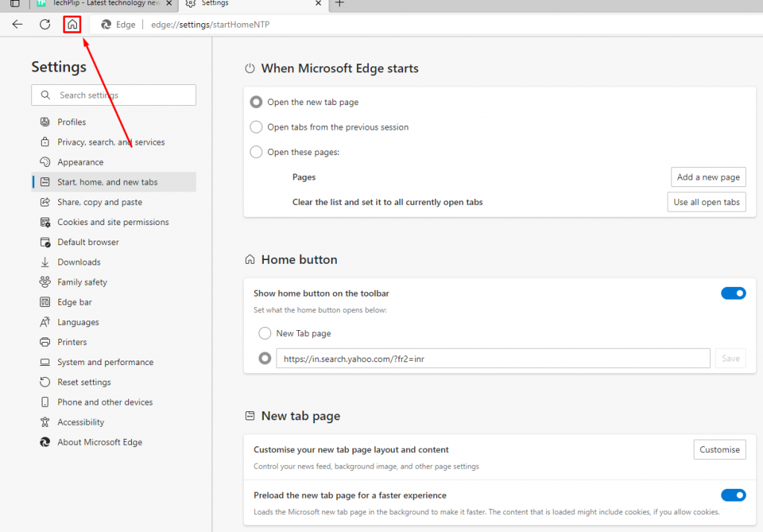Viewport: 763px width, 532px height.
Task: Open Privacy, search, and services section
Action: 114,142
